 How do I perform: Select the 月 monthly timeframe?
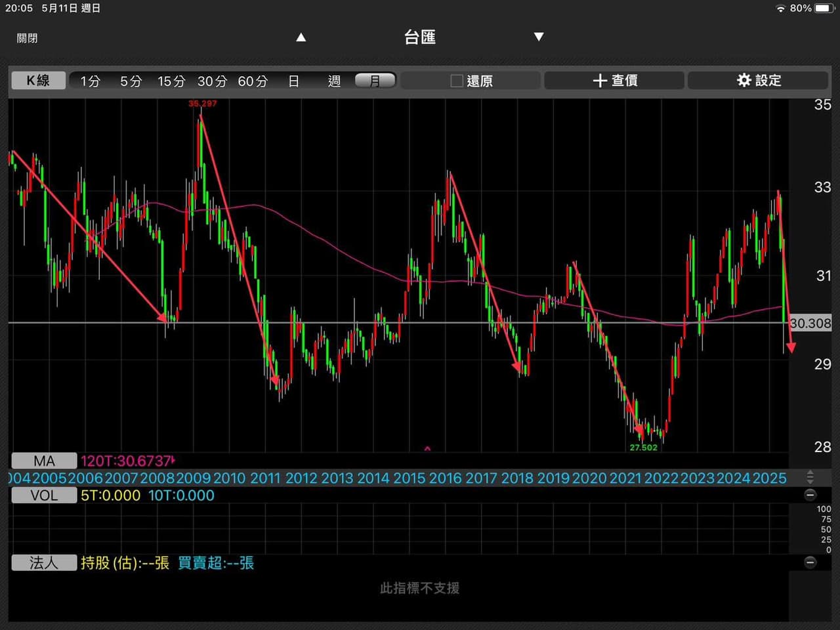point(375,80)
